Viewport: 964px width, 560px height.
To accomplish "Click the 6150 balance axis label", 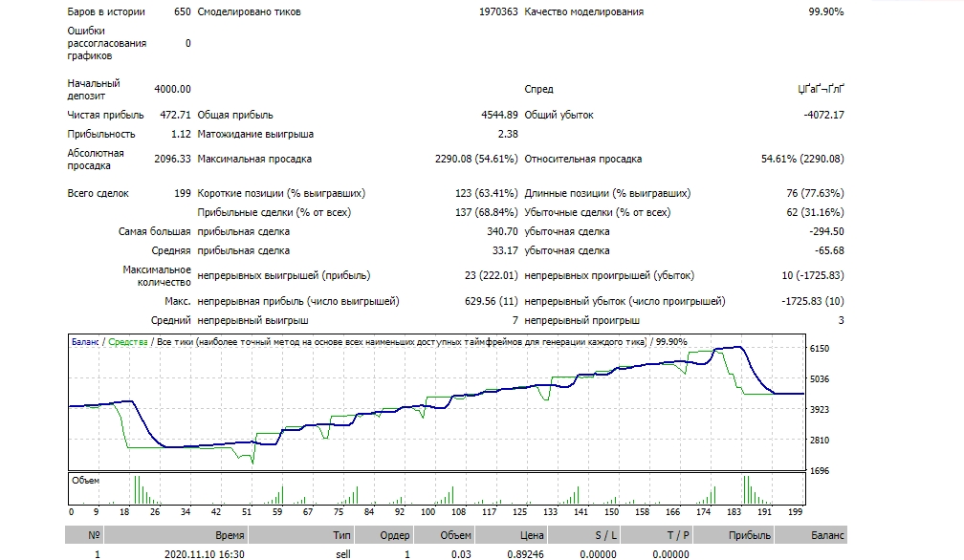I will [x=820, y=349].
